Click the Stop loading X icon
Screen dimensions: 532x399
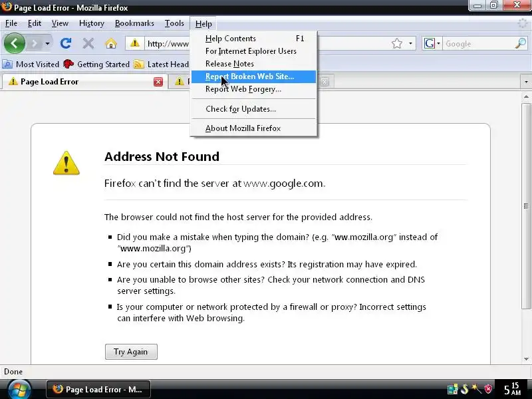pos(88,43)
